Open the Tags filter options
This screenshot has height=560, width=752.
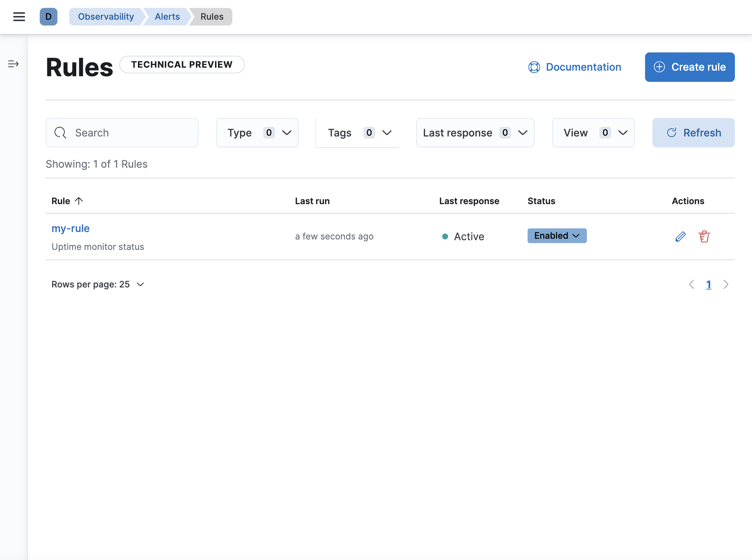(361, 132)
